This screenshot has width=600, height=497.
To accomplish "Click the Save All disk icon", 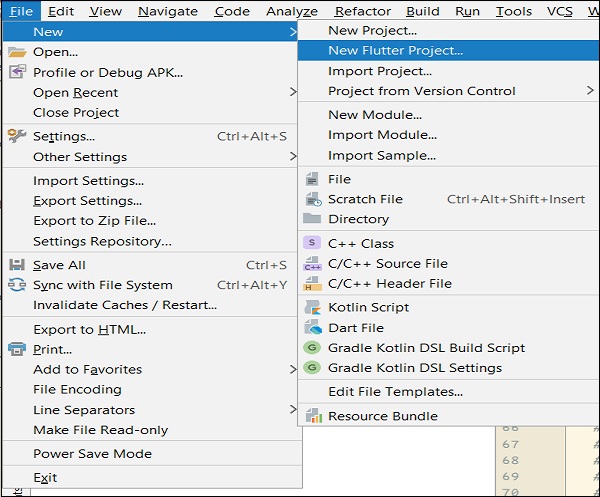I will pos(16,265).
